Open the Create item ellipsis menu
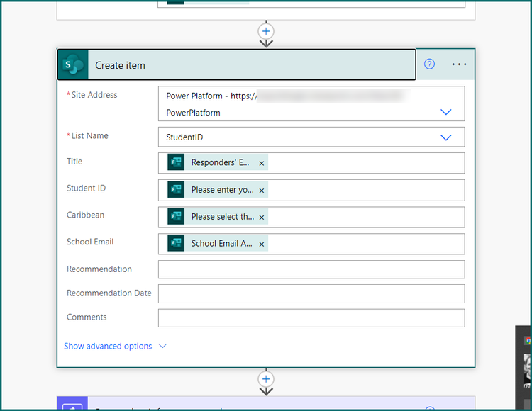Image resolution: width=532 pixels, height=411 pixels. [459, 64]
